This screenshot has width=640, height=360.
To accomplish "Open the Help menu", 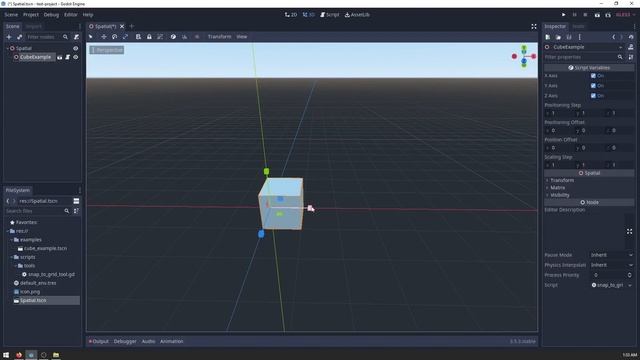I will (88, 15).
